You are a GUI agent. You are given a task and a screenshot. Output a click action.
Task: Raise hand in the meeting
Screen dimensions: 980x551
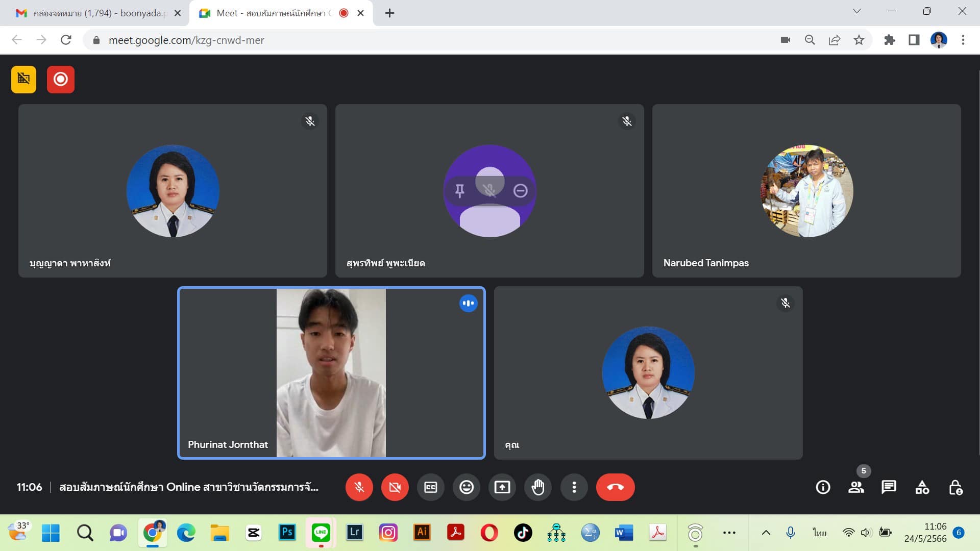pyautogui.click(x=537, y=487)
